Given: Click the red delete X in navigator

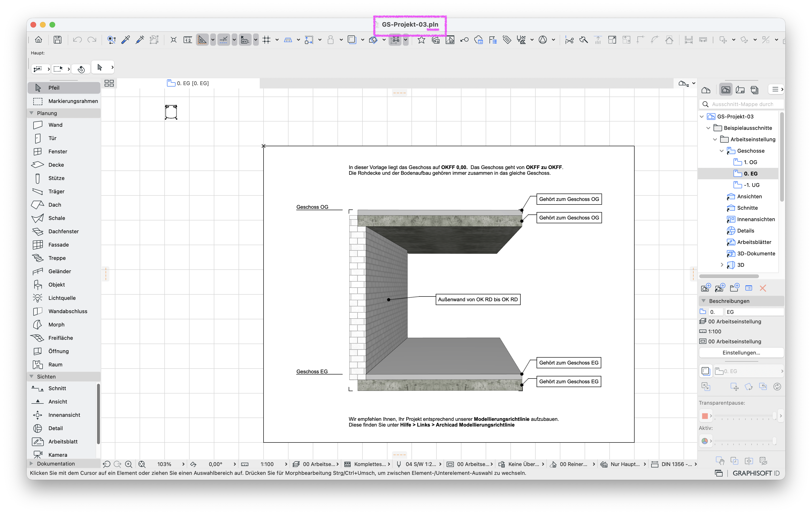Looking at the screenshot, I should coord(763,288).
